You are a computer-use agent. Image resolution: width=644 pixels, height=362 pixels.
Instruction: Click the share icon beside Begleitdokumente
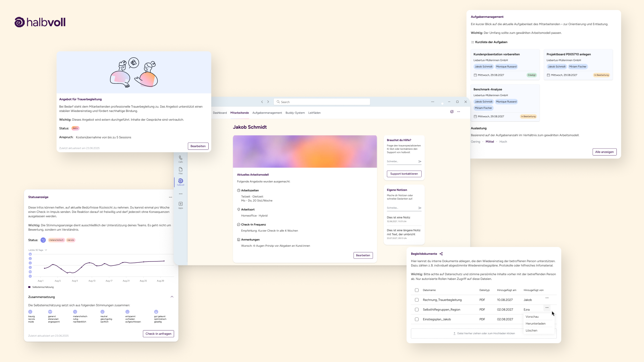coord(441,254)
